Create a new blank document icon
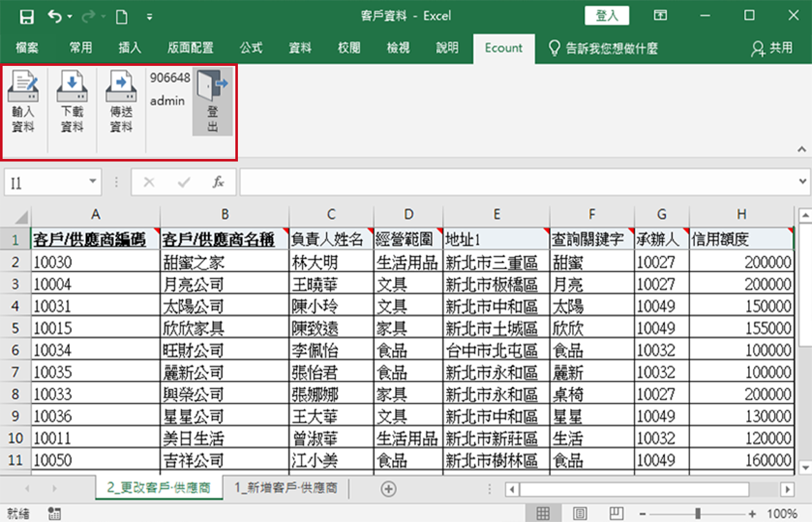812x522 pixels. (x=122, y=16)
